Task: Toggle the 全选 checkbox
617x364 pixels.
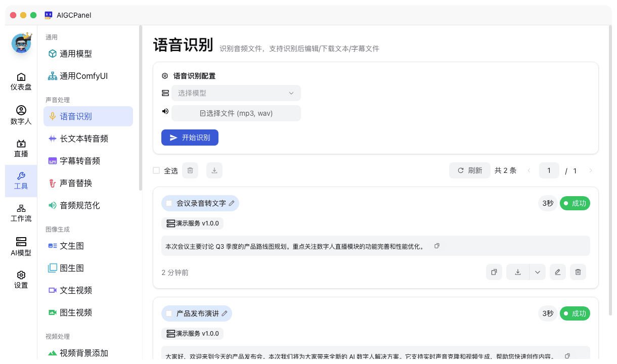Action: (x=156, y=171)
